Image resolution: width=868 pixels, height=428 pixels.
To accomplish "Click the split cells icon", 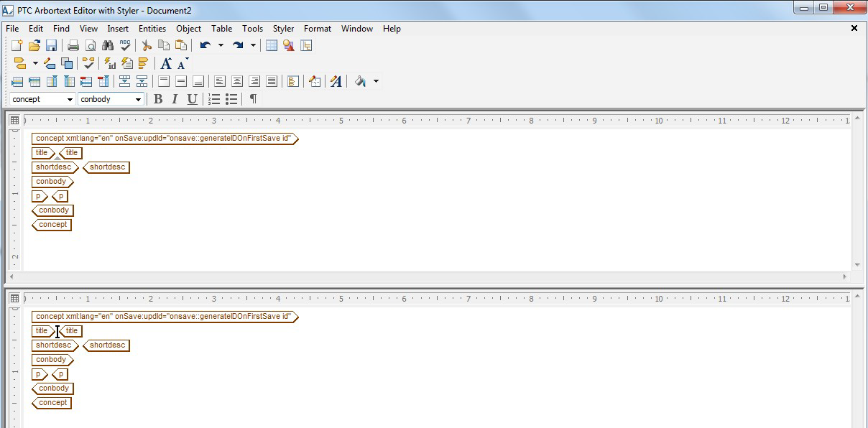I will (x=142, y=81).
